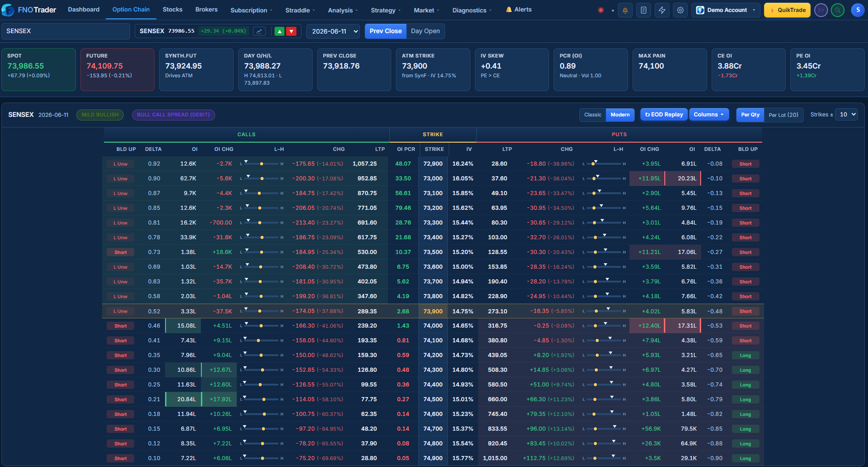Click the Demo Account logo icon

point(700,10)
